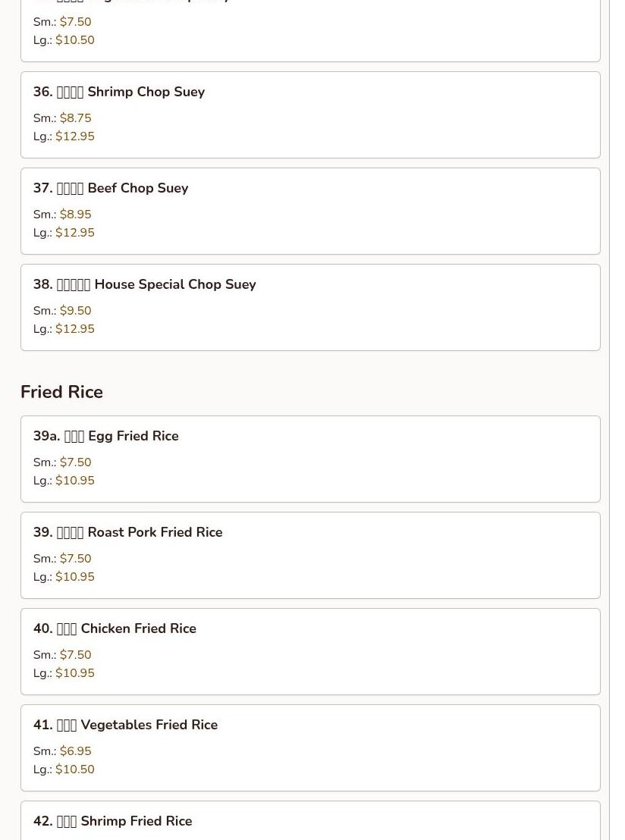Select the Egg Fried Rice item title
This screenshot has height=840, width=625.
pos(106,436)
